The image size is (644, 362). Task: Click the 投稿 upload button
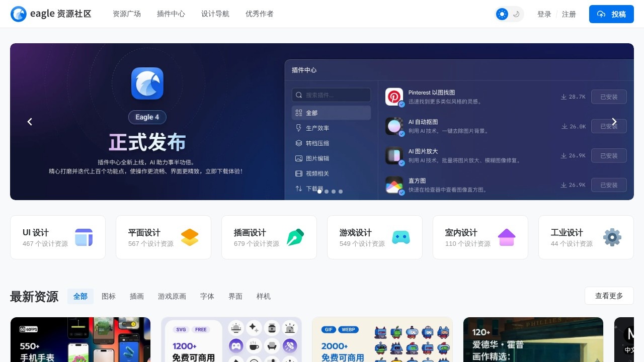pyautogui.click(x=611, y=14)
